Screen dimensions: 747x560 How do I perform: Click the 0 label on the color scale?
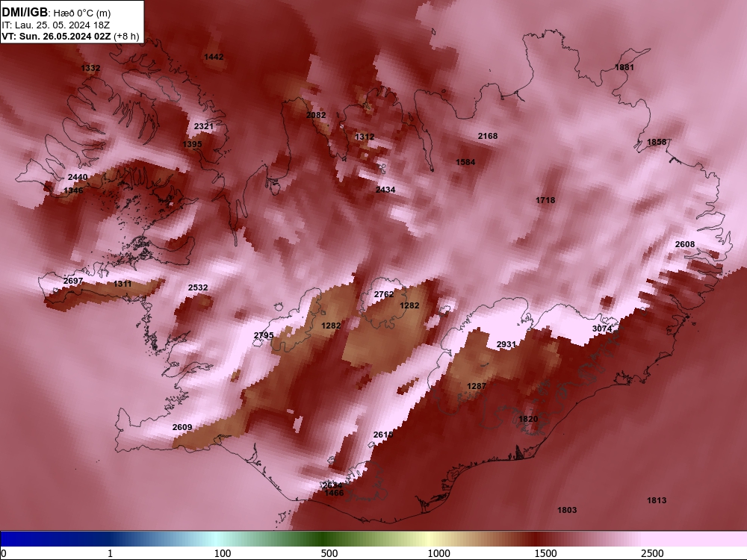click(x=4, y=553)
